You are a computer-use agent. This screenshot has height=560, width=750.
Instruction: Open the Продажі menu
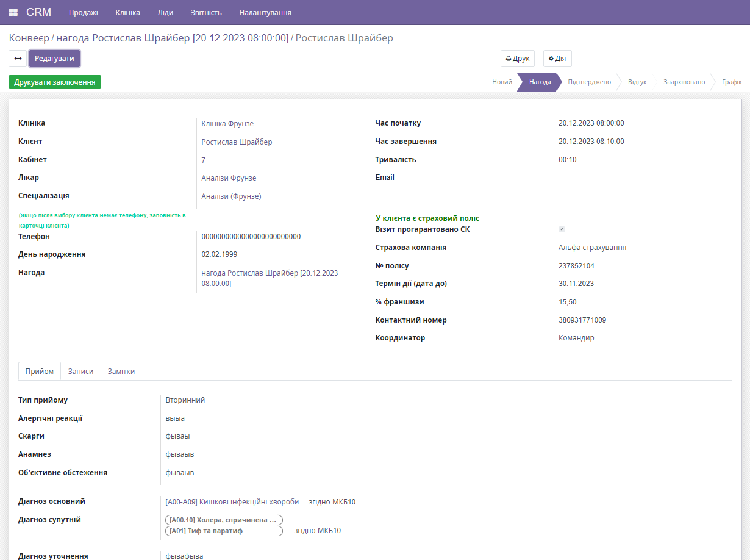pyautogui.click(x=83, y=12)
